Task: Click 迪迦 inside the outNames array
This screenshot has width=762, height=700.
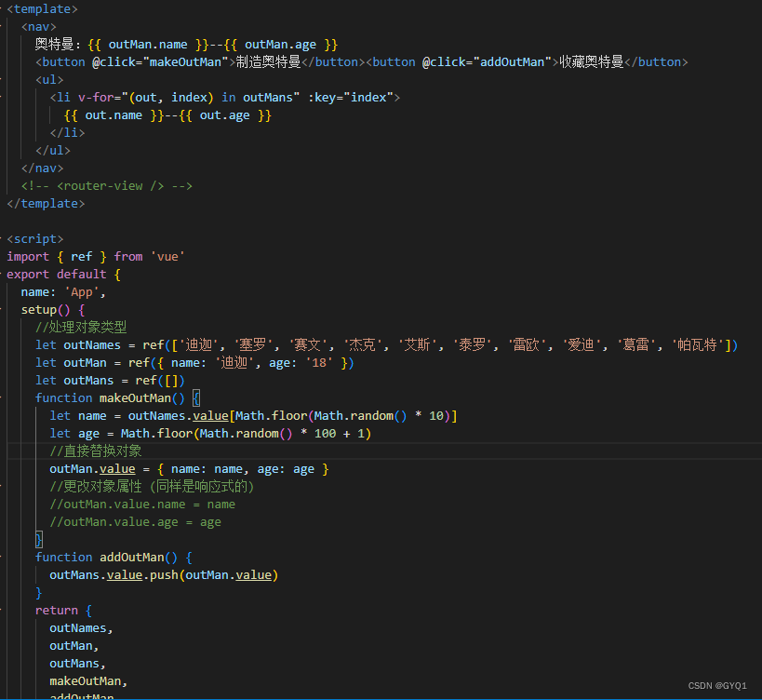Action: (x=200, y=344)
